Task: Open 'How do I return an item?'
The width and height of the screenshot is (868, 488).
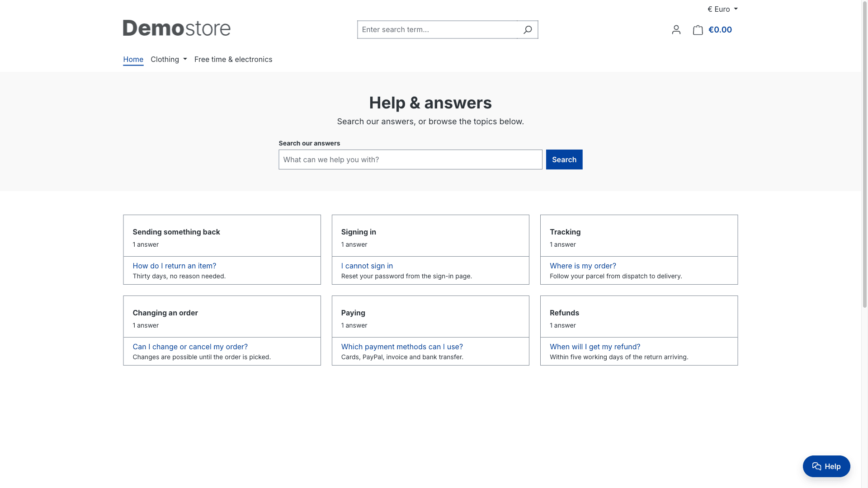Action: point(175,266)
